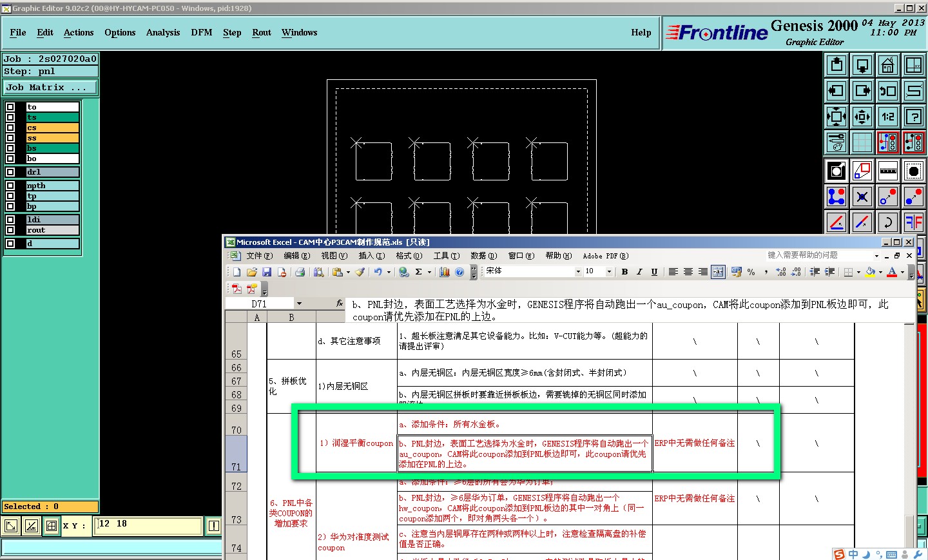
Task: Open the Genesis DFM menu
Action: point(202,32)
